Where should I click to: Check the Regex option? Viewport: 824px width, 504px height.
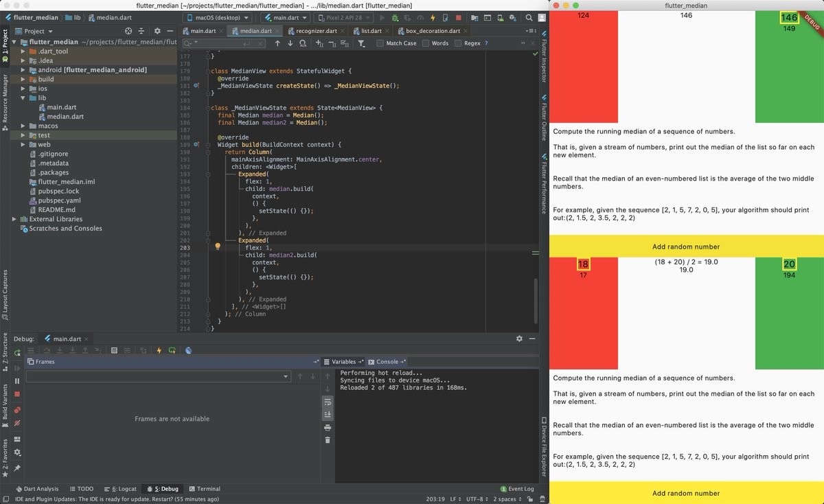458,43
